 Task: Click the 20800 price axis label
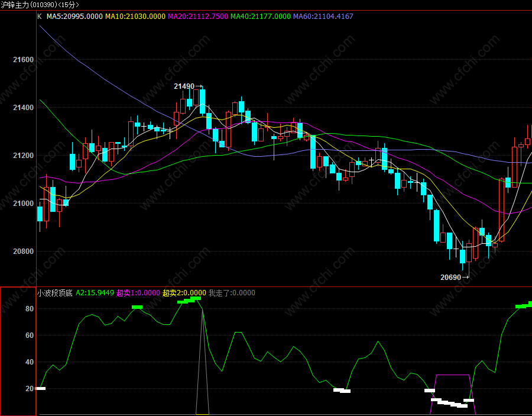(x=24, y=251)
